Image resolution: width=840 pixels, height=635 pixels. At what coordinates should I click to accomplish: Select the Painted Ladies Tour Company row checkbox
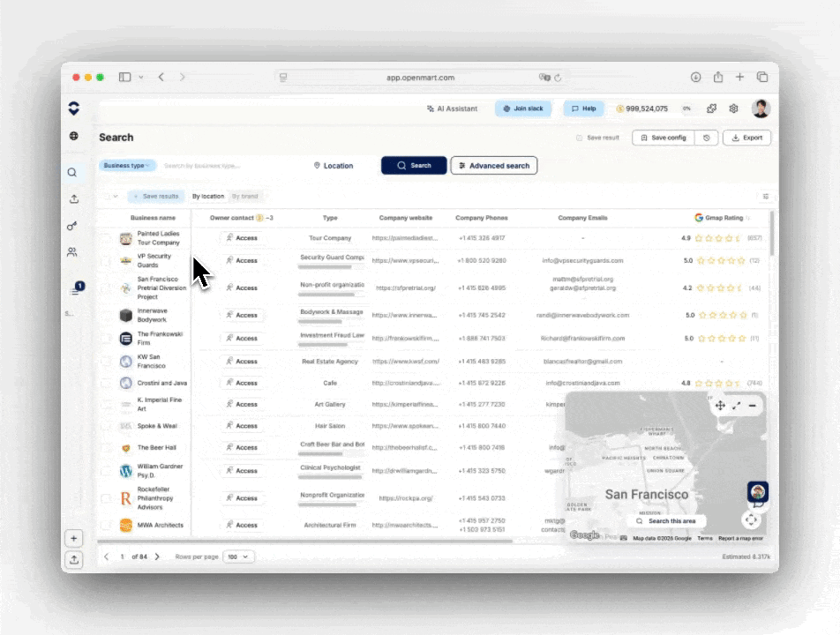coord(106,238)
